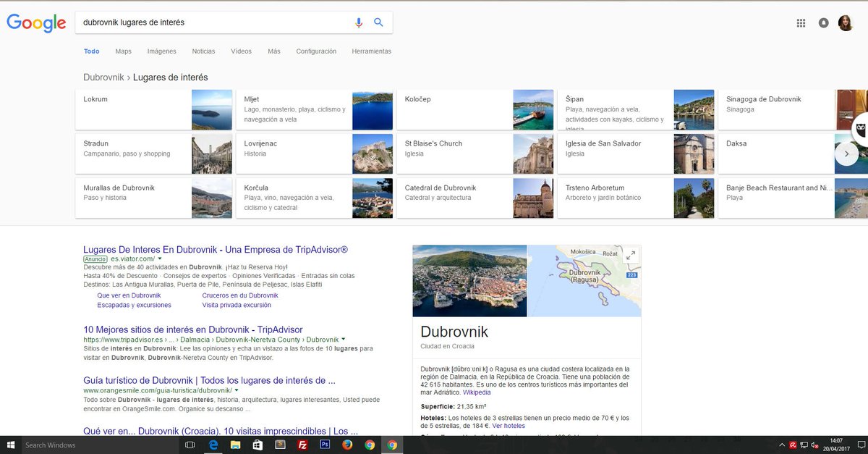Open 'Lugares De Interes En Dubrovnik' ad result
The image size is (868, 454).
pos(216,250)
